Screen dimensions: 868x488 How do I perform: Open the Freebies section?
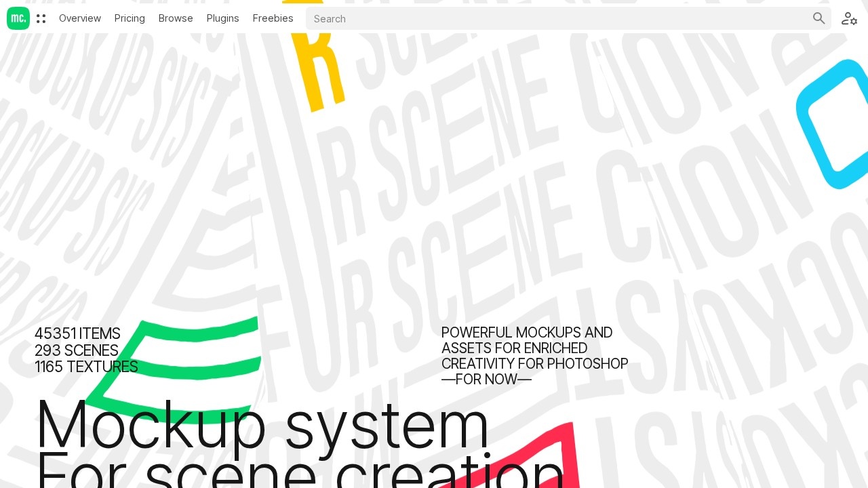pyautogui.click(x=273, y=18)
